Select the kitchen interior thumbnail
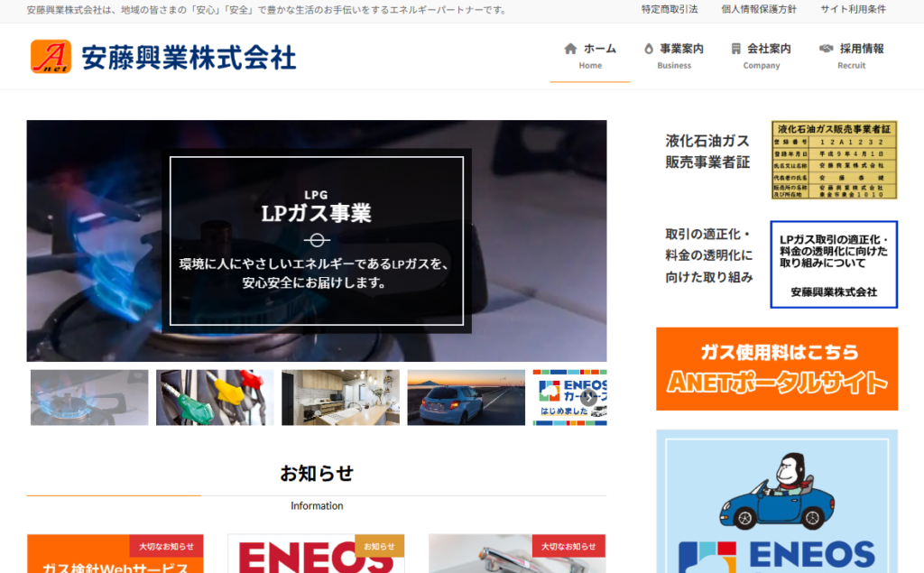Screen dimensions: 924x573 340,397
